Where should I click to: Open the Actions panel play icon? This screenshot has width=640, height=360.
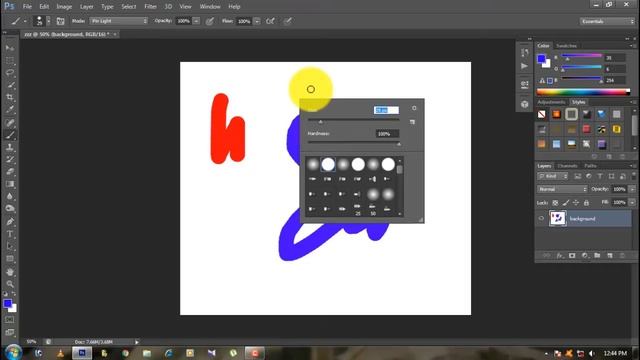[x=524, y=66]
